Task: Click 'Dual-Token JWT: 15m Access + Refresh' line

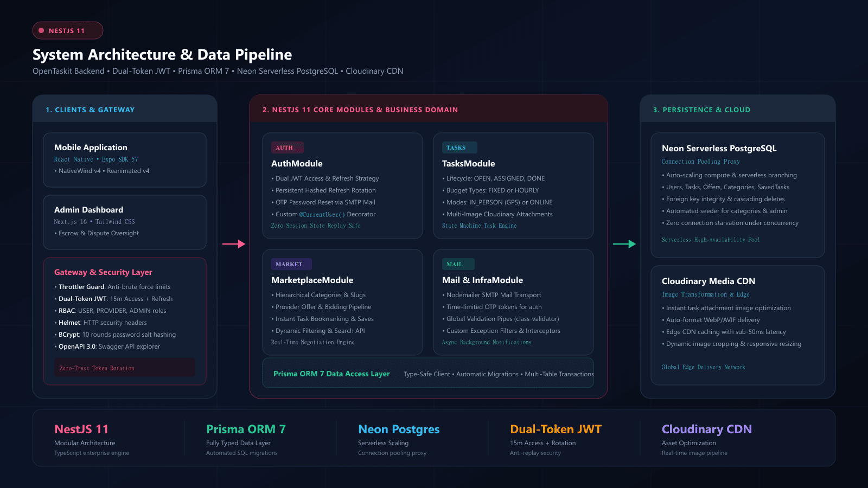Action: point(113,299)
